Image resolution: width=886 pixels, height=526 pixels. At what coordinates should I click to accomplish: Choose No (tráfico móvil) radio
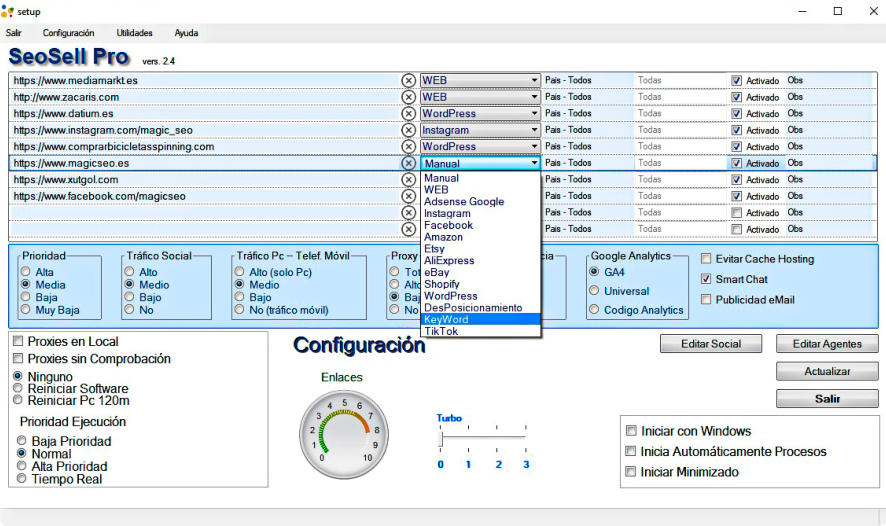click(x=240, y=310)
